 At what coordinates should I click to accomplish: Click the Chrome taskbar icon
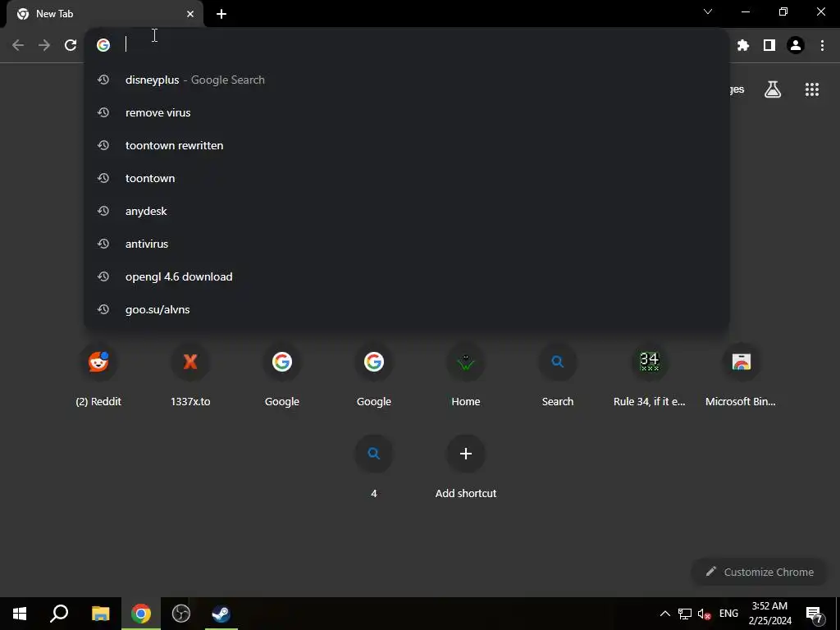click(x=141, y=614)
